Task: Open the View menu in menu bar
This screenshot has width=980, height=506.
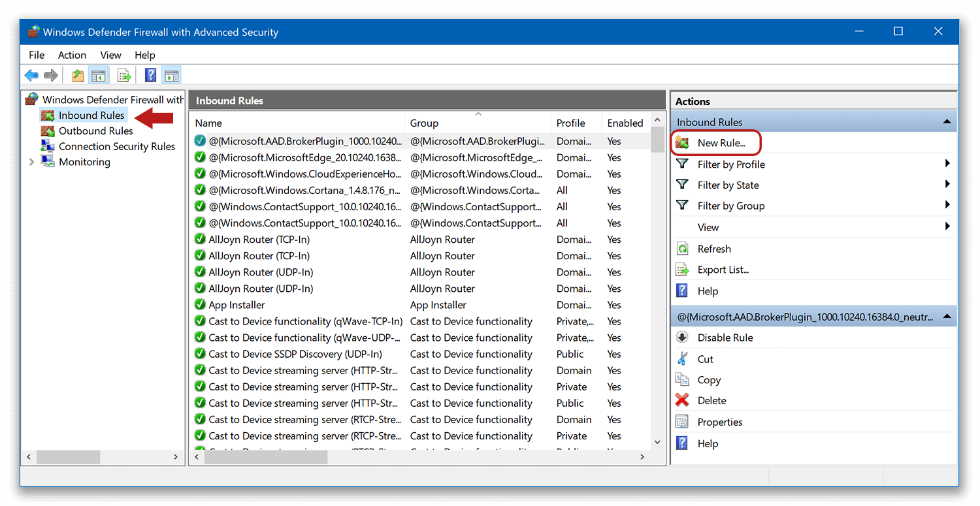Action: [x=110, y=55]
